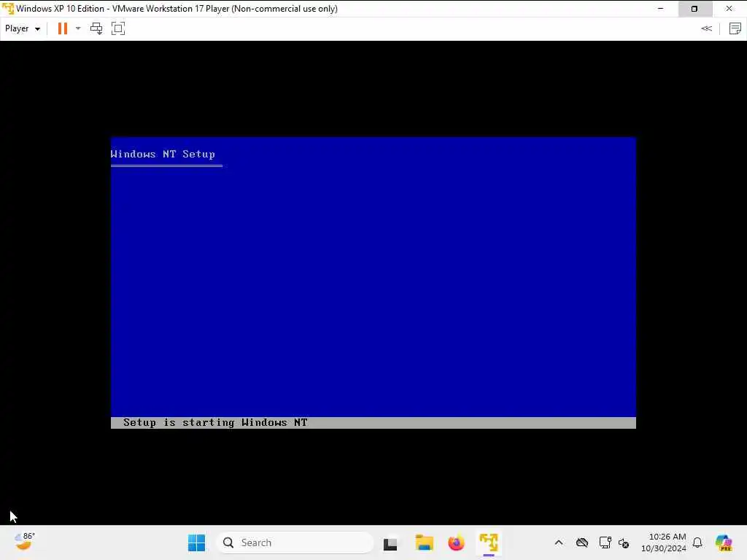Image resolution: width=747 pixels, height=560 pixels.
Task: Open the black taskbar app next to Search
Action: coord(390,543)
